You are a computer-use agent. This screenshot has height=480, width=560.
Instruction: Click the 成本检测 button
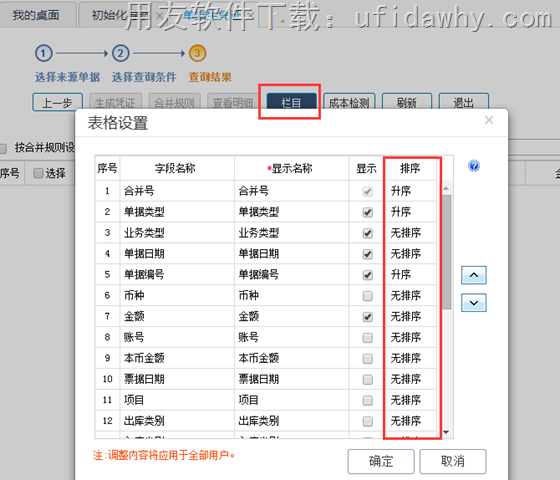coord(349,102)
